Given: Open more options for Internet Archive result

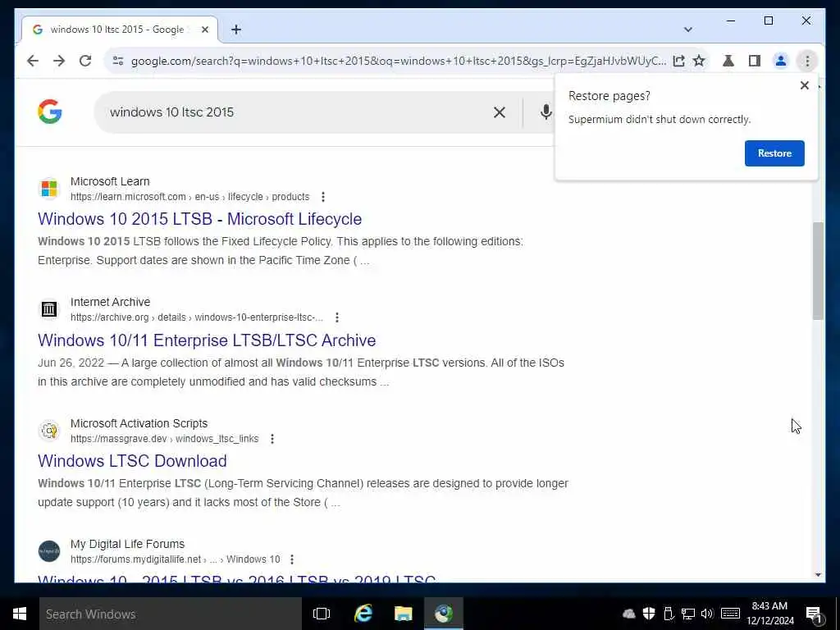Looking at the screenshot, I should pyautogui.click(x=336, y=317).
